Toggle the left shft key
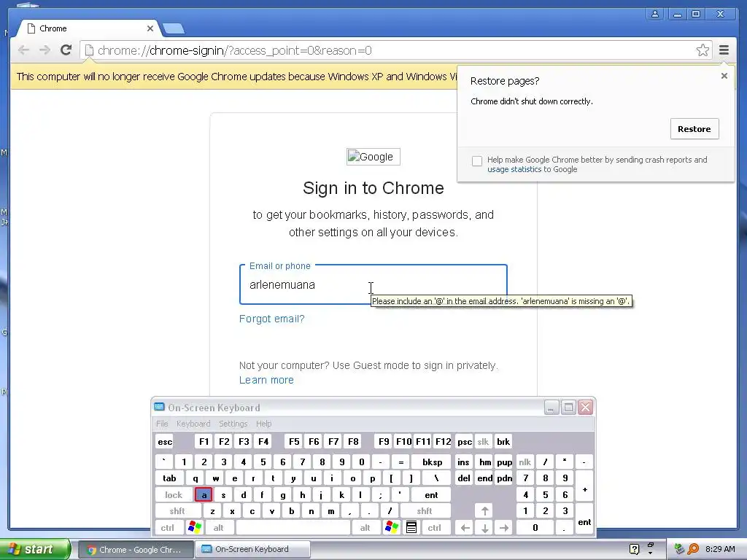Viewport: 747px width, 560px height. click(177, 511)
